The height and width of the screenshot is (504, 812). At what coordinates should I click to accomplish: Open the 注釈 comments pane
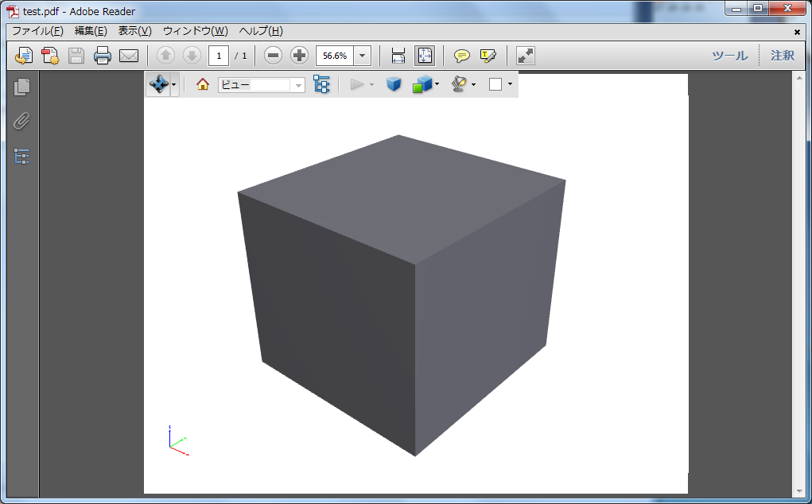(x=783, y=56)
